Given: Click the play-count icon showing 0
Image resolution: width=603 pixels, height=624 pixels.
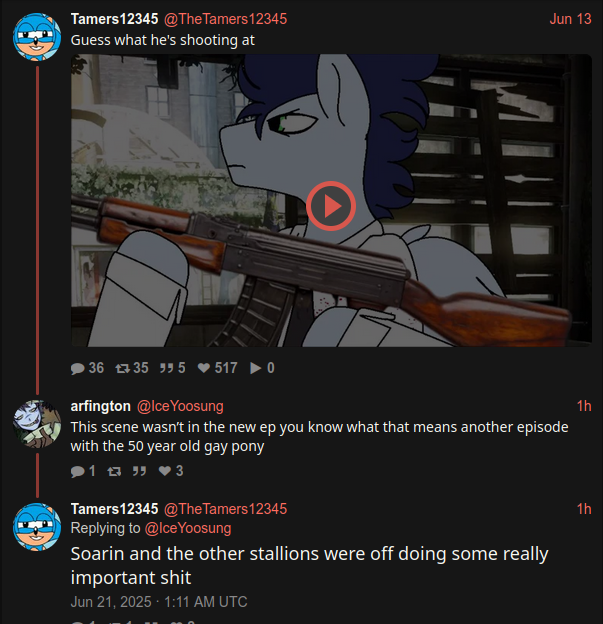Looking at the screenshot, I should pos(256,368).
